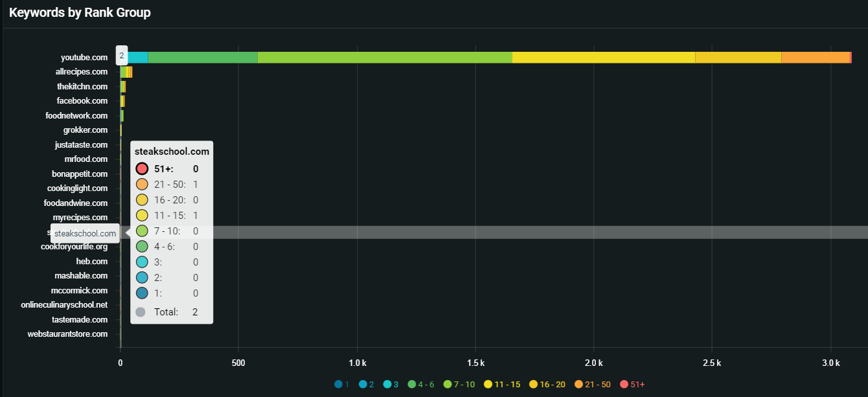The height and width of the screenshot is (397, 868).
Task: Click the allrecipes.com bar
Action: (x=126, y=72)
